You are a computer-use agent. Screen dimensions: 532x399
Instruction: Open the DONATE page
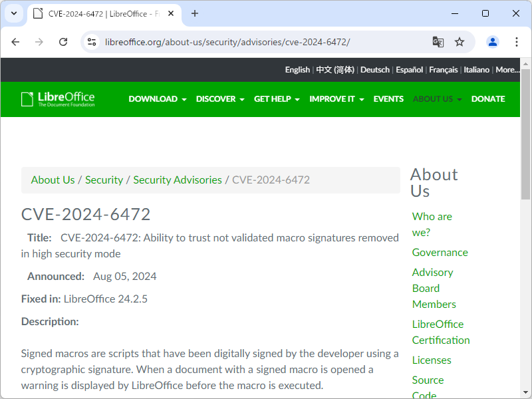pos(488,99)
